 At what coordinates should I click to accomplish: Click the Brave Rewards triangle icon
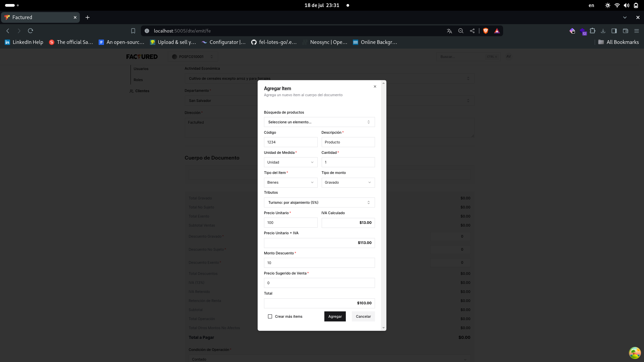497,31
